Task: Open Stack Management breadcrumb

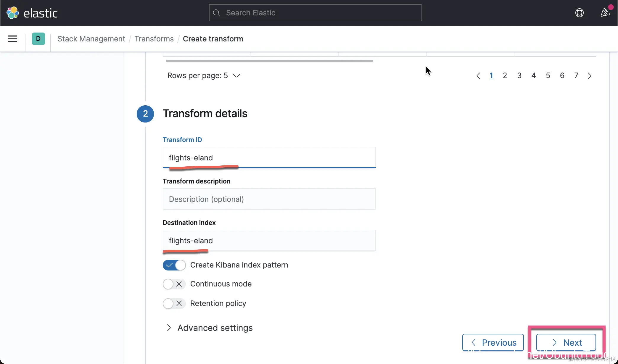Action: (x=91, y=39)
